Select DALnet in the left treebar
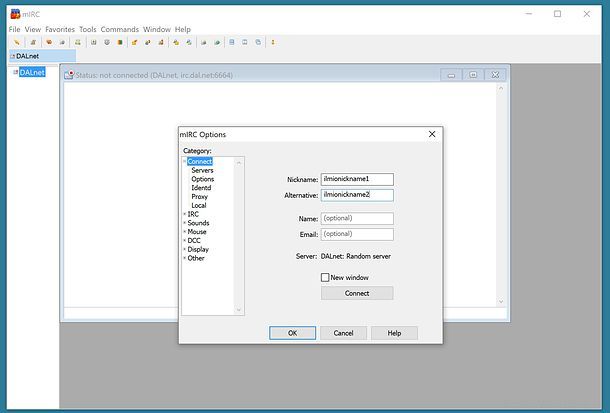Viewport: 610px width, 413px height. click(31, 72)
